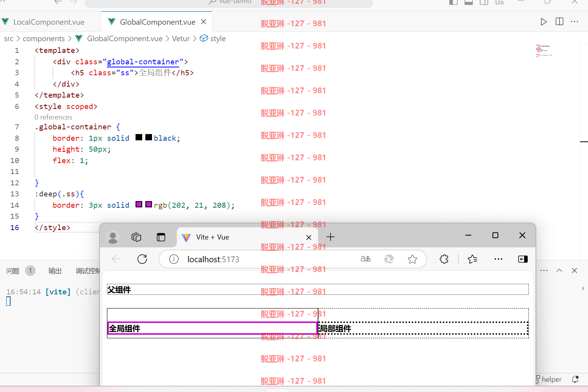This screenshot has width=588, height=392.
Task: Split the editor to the right
Action: click(x=559, y=22)
